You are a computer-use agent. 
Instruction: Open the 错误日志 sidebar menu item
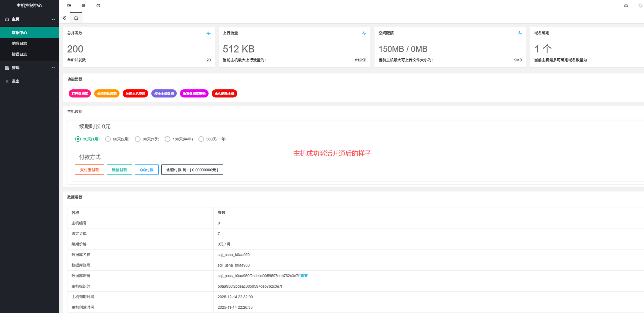click(19, 54)
